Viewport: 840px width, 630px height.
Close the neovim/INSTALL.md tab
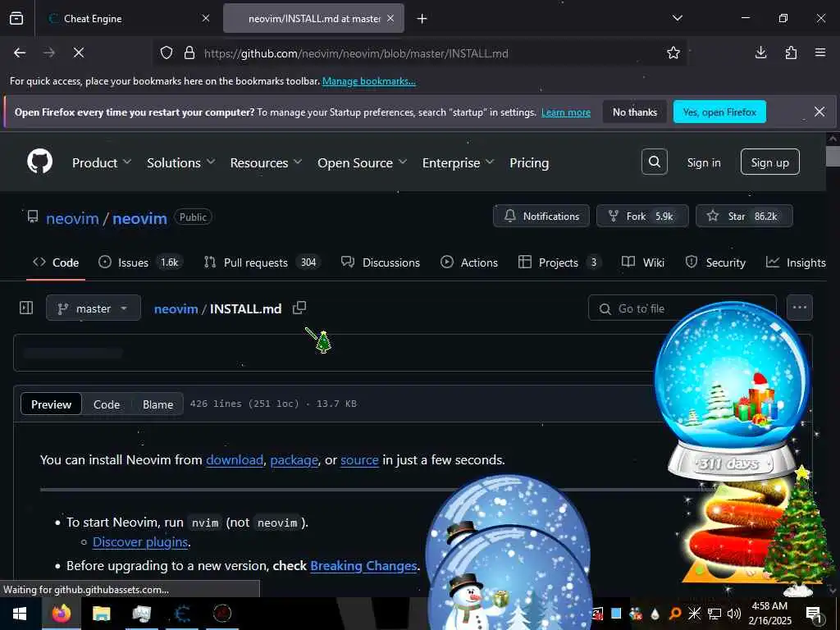(x=390, y=18)
